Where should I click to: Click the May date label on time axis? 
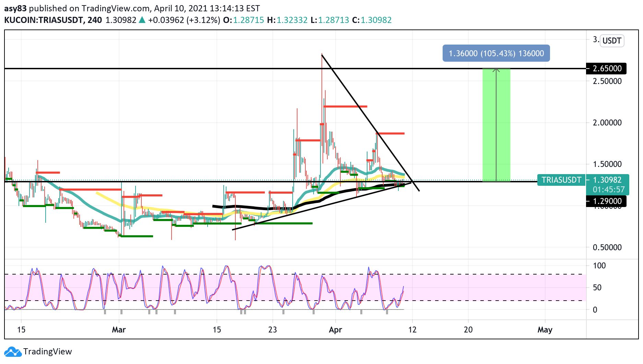point(545,330)
